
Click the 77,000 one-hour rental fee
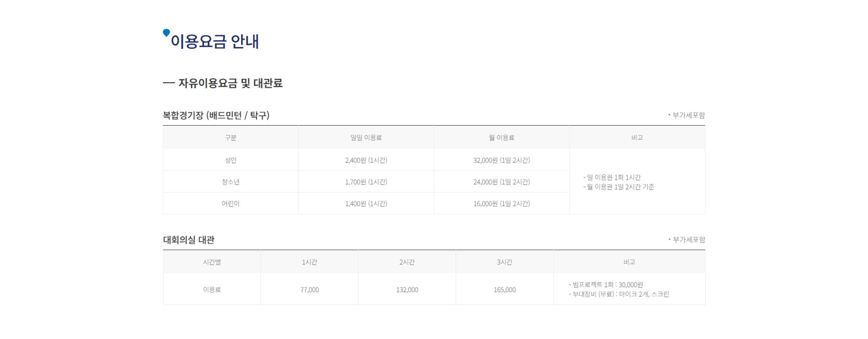(309, 290)
